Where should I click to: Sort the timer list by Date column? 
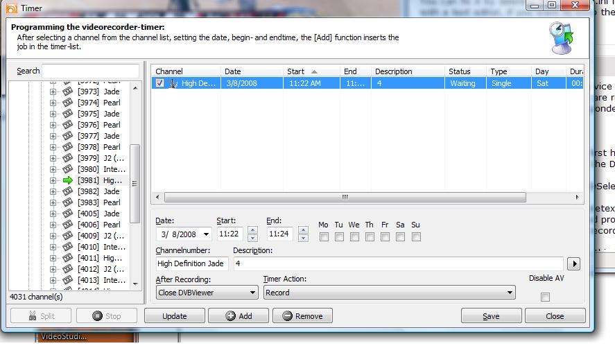click(x=252, y=71)
